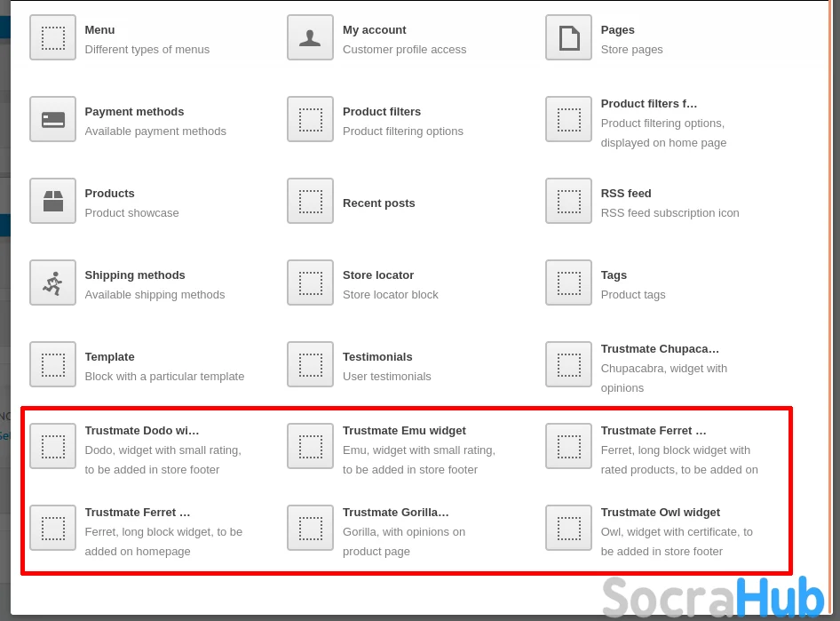
Task: Choose the Products title
Action: pos(110,194)
